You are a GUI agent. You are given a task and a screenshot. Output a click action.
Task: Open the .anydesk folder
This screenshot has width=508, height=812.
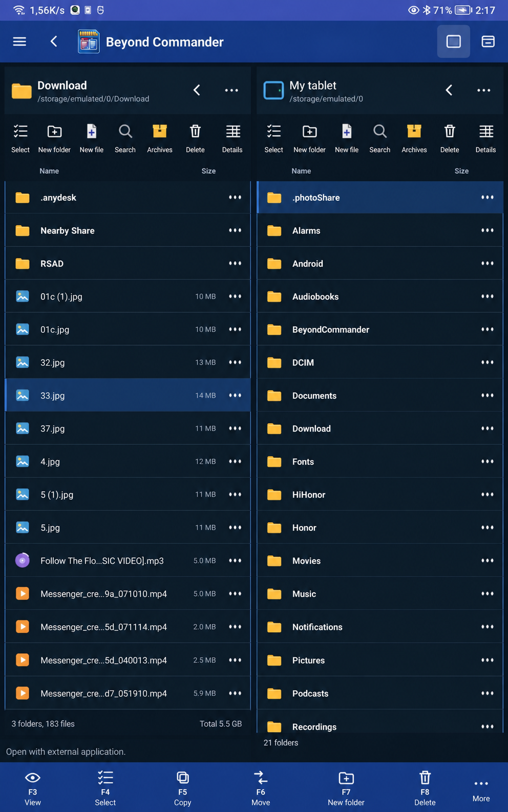128,198
